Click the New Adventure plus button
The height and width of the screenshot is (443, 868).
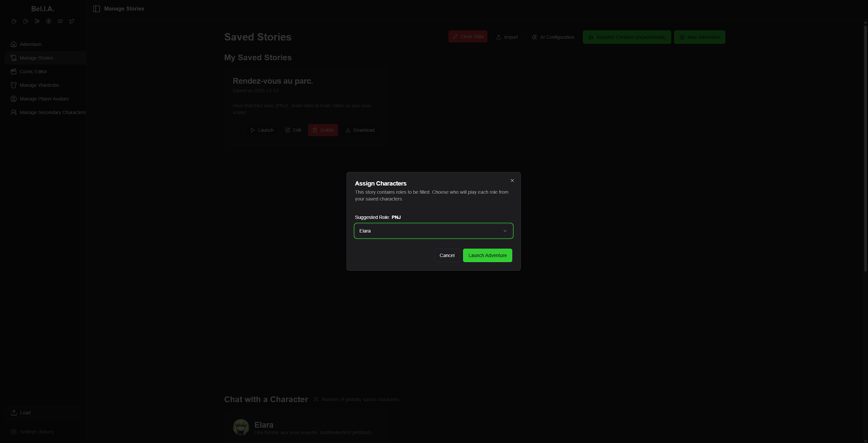pyautogui.click(x=700, y=37)
